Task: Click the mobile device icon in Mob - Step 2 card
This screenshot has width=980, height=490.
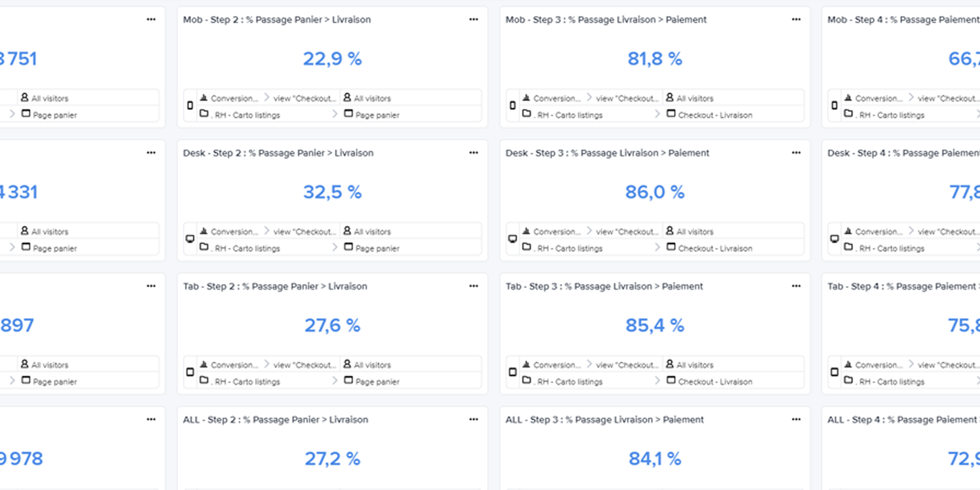Action: click(x=190, y=106)
